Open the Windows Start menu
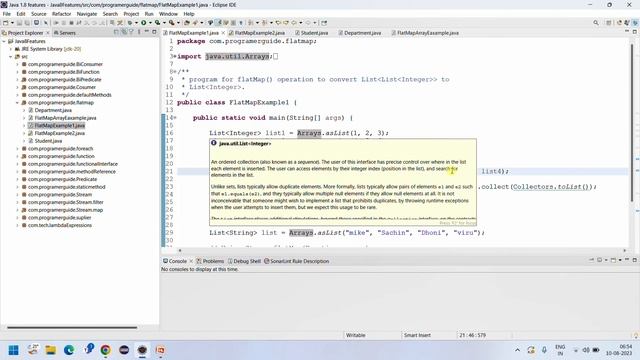Image resolution: width=640 pixels, height=360 pixels. [13, 350]
